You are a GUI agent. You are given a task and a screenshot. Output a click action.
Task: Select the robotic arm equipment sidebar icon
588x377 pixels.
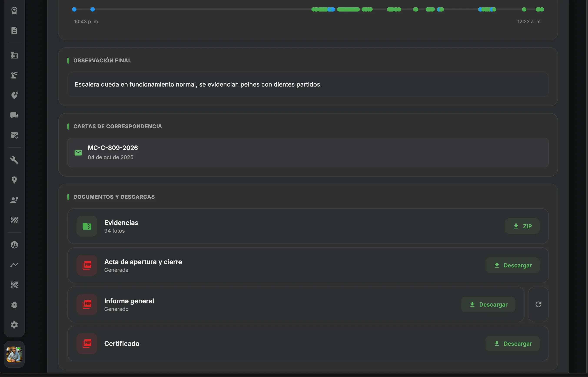point(14,75)
